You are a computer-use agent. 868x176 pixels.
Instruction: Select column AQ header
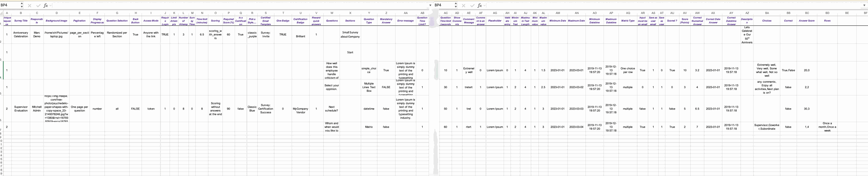(x=628, y=13)
